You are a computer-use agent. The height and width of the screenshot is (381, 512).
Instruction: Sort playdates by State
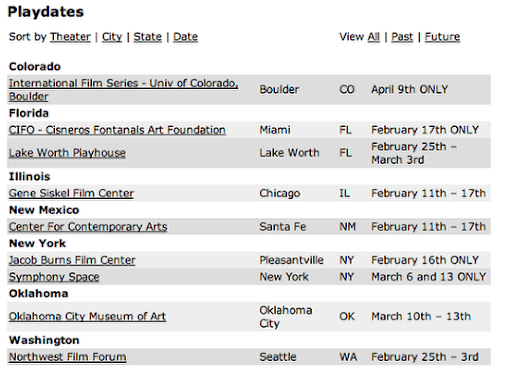pos(148,37)
